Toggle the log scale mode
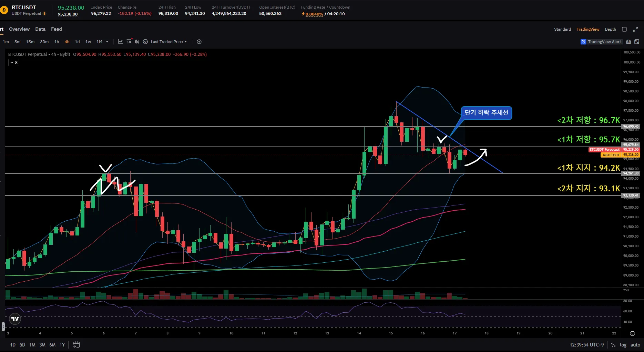 click(623, 345)
